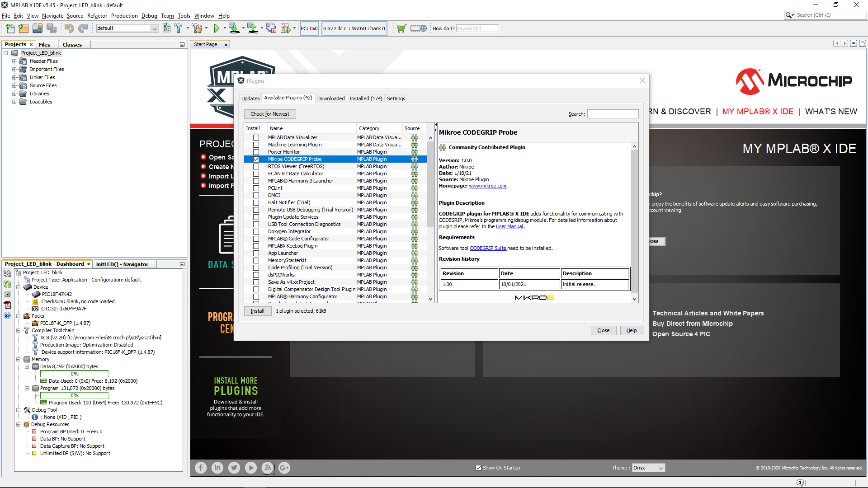
Task: Click the green Run Project play icon
Action: (x=217, y=28)
